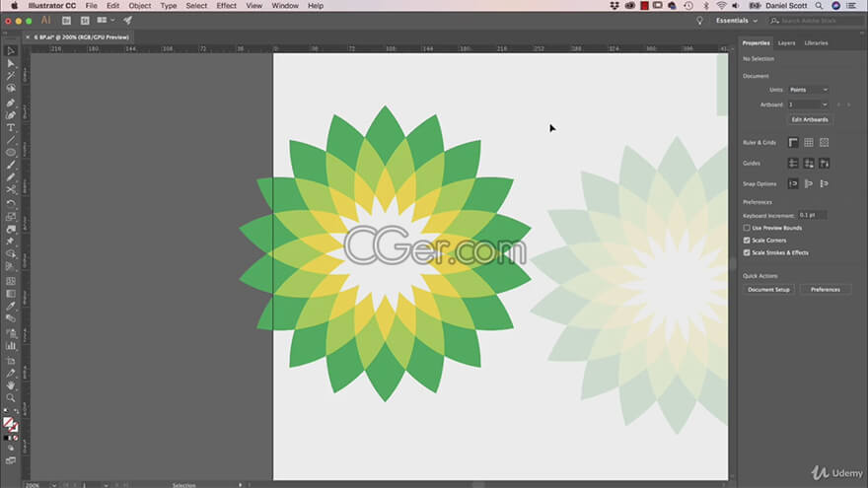The height and width of the screenshot is (488, 868).
Task: Click the Edit Artboards button
Action: pyautogui.click(x=810, y=119)
